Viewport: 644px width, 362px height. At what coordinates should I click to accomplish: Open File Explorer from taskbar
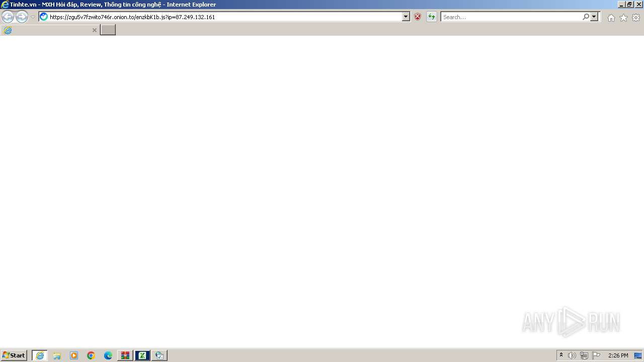tap(57, 355)
